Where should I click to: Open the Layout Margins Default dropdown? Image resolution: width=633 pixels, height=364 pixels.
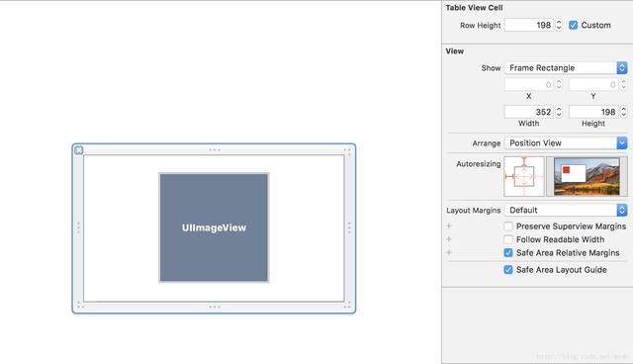(566, 210)
